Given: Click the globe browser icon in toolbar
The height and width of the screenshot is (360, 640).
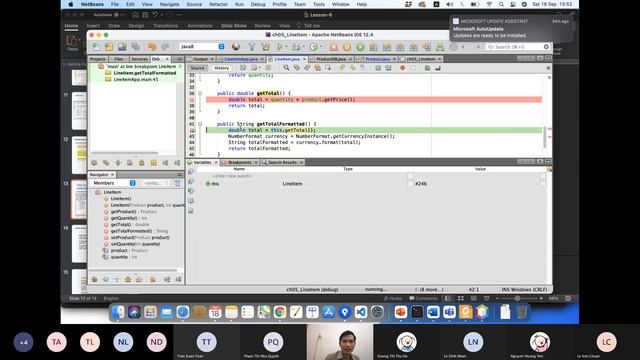Looking at the screenshot, I should 236,47.
